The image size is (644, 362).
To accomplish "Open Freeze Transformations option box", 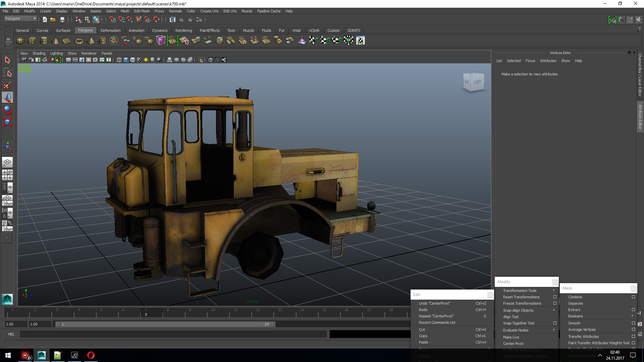I will pos(555,303).
